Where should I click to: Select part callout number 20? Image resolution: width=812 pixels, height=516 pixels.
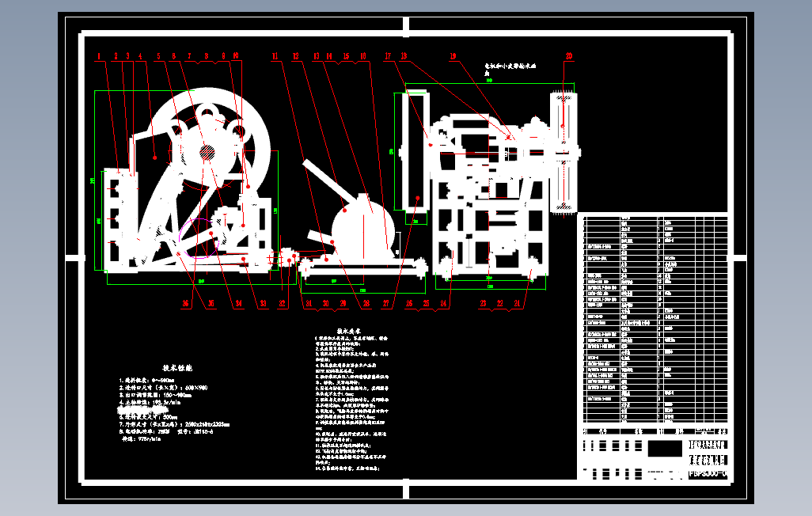click(569, 56)
